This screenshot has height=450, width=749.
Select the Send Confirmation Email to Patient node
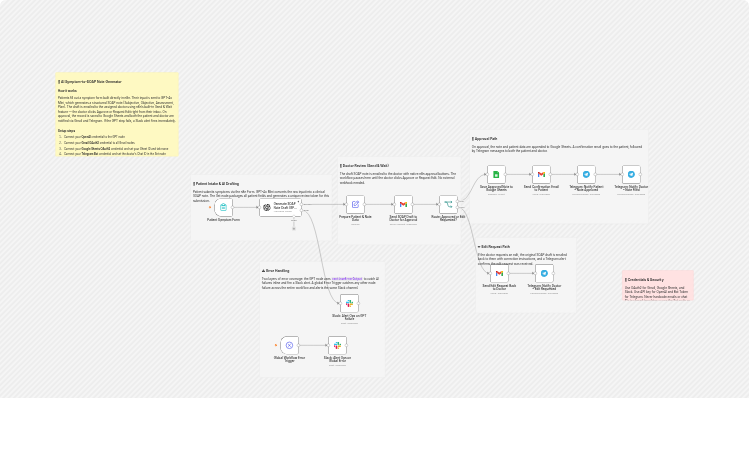541,174
